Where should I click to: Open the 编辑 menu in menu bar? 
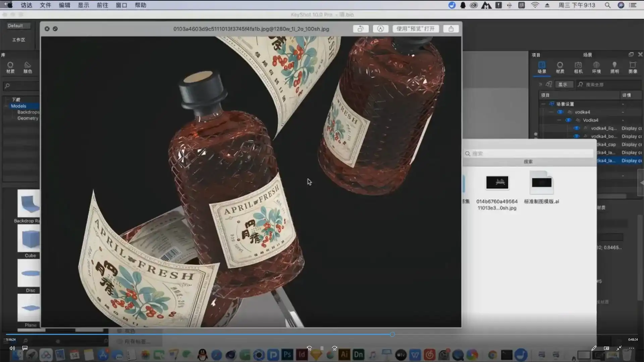[x=64, y=5]
